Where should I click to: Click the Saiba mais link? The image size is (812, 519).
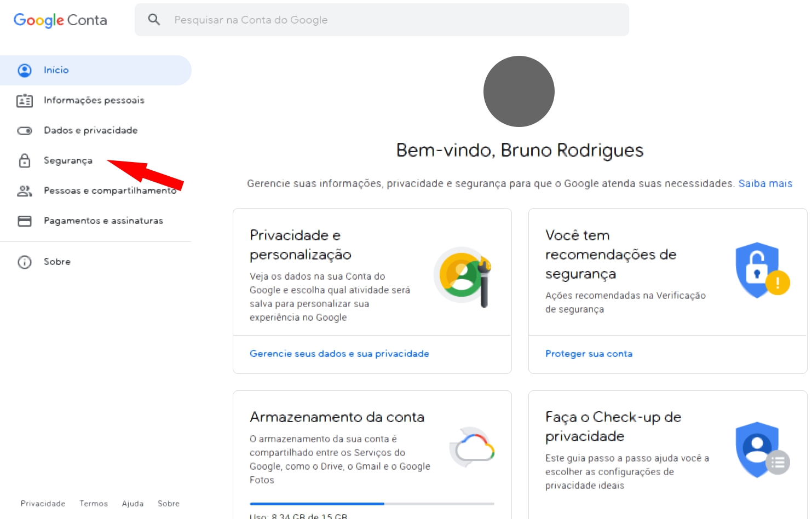(765, 183)
